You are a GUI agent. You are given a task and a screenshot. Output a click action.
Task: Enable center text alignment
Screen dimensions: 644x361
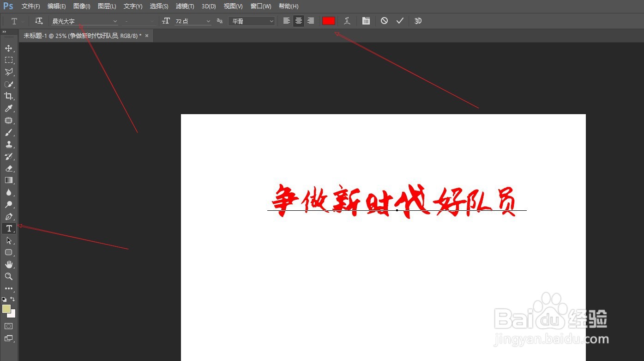click(298, 20)
